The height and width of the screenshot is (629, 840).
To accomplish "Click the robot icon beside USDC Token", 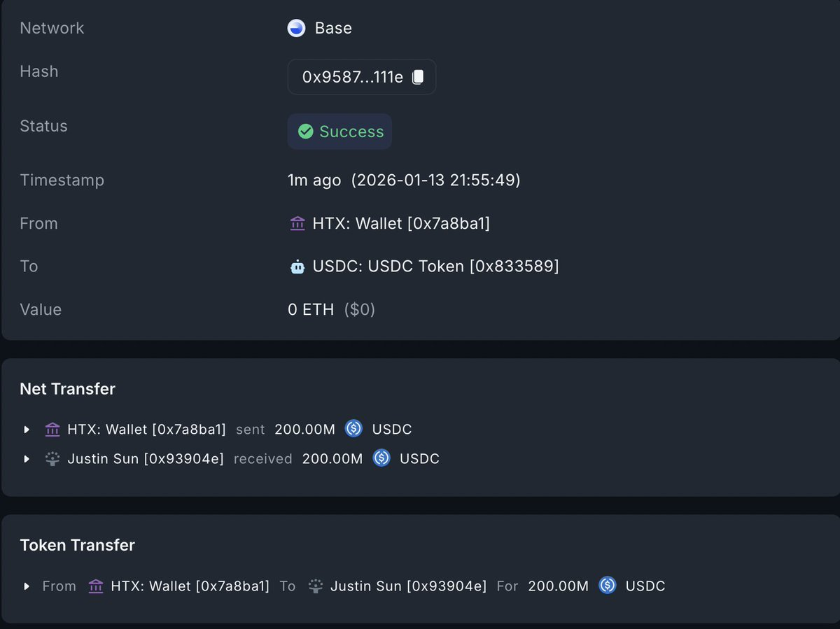I will click(297, 267).
